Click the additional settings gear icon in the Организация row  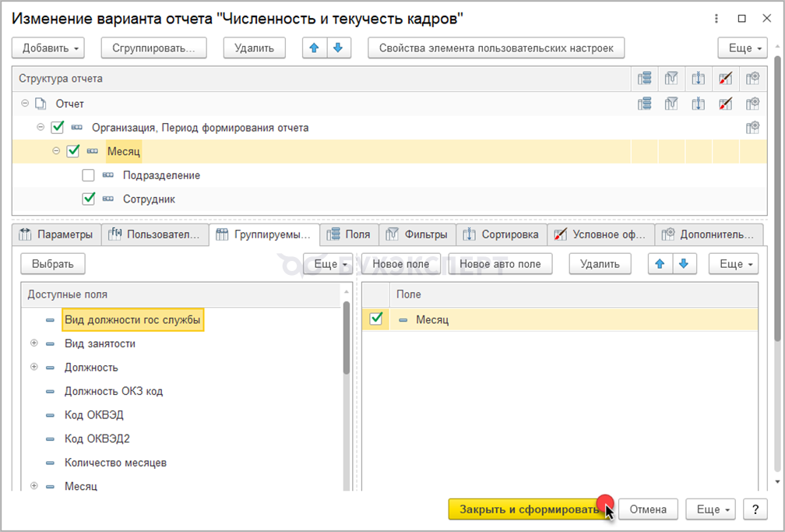click(752, 128)
